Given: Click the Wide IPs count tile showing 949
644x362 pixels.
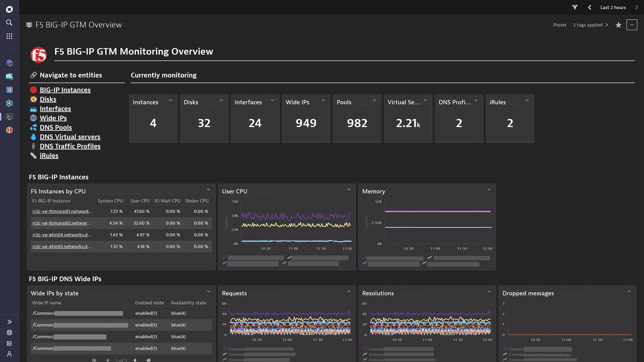Looking at the screenshot, I should click(306, 123).
